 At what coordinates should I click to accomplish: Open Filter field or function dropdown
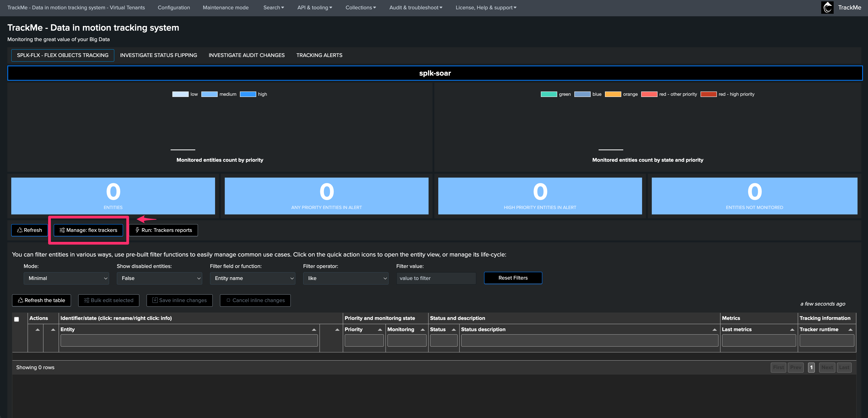[252, 278]
